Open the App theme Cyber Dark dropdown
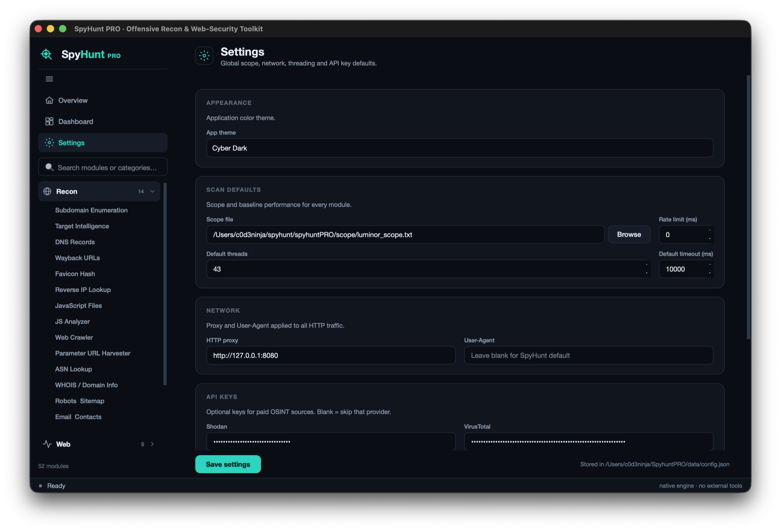The image size is (781, 532). click(x=460, y=148)
